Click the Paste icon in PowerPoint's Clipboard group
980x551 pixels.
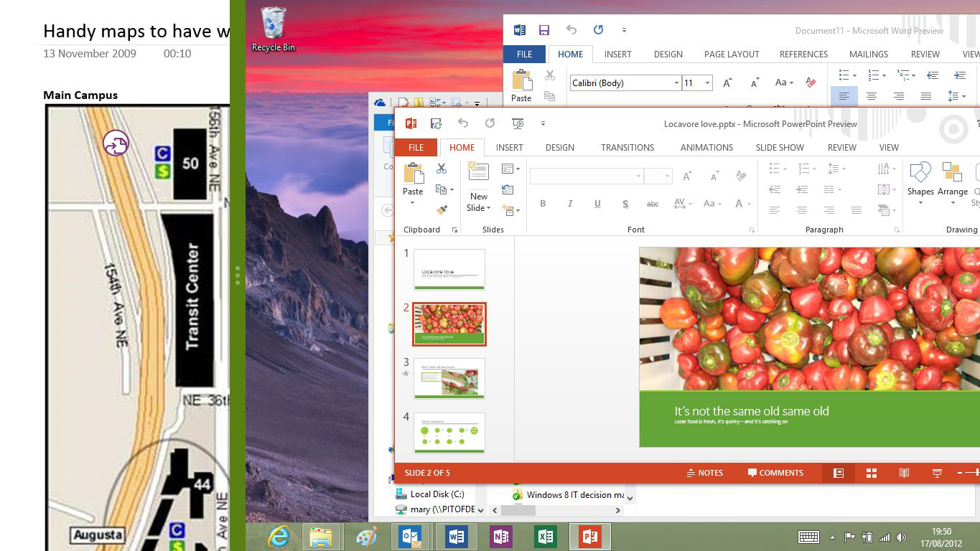tap(413, 174)
